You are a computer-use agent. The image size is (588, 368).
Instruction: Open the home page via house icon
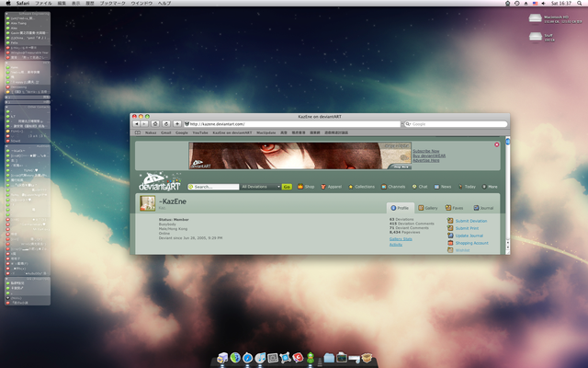[155, 124]
